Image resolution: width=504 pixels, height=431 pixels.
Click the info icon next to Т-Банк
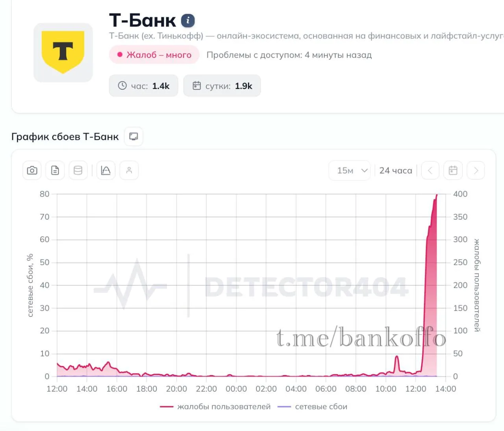click(188, 20)
